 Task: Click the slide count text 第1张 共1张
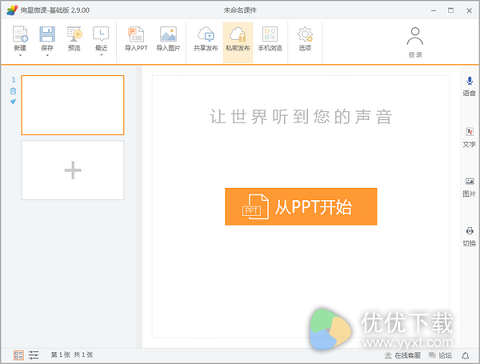[x=72, y=355]
